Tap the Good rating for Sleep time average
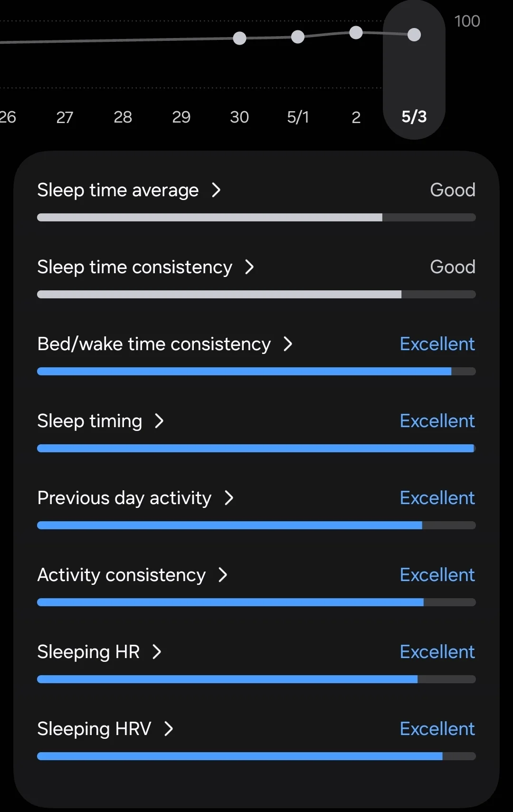Image resolution: width=513 pixels, height=812 pixels. tap(452, 190)
